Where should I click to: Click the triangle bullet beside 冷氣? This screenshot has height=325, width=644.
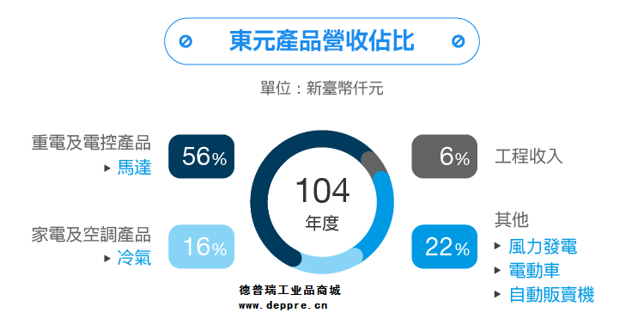click(107, 258)
